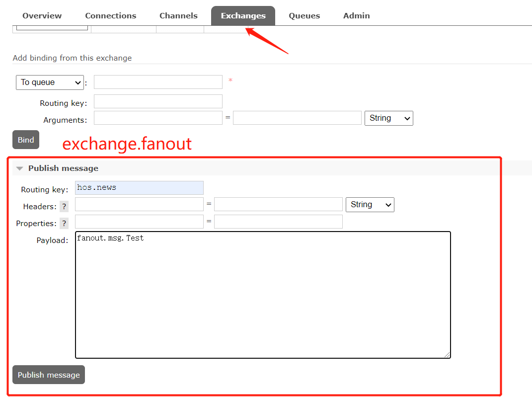This screenshot has width=532, height=397.
Task: Switch to the Connections tab
Action: (111, 15)
